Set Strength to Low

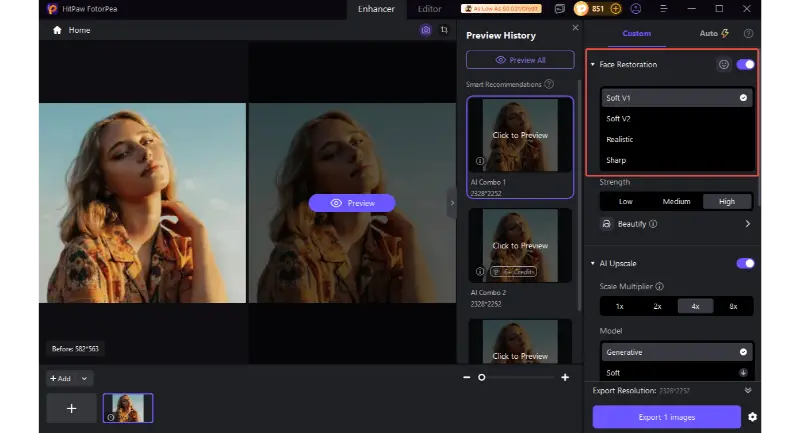pos(626,201)
